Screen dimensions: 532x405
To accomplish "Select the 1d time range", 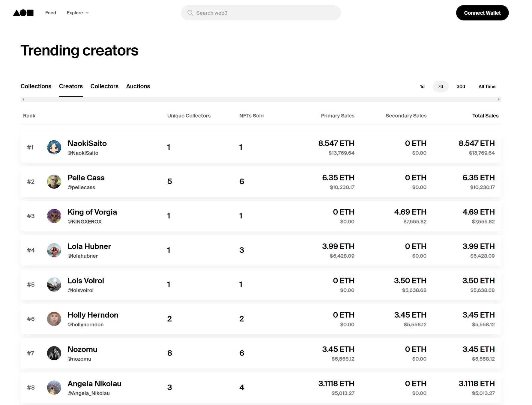I will pos(422,86).
